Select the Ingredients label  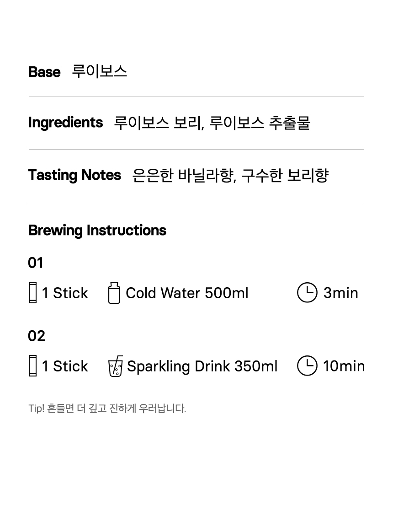pyautogui.click(x=65, y=123)
